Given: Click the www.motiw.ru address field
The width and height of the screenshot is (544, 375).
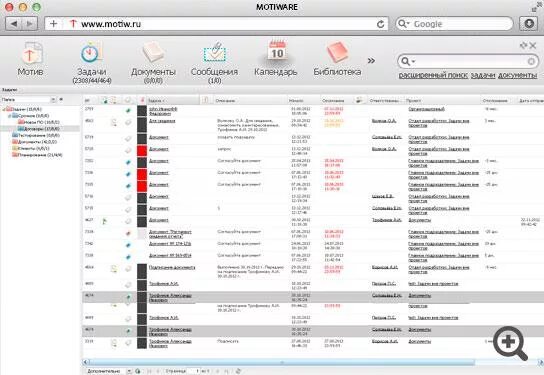Looking at the screenshot, I should tap(217, 24).
